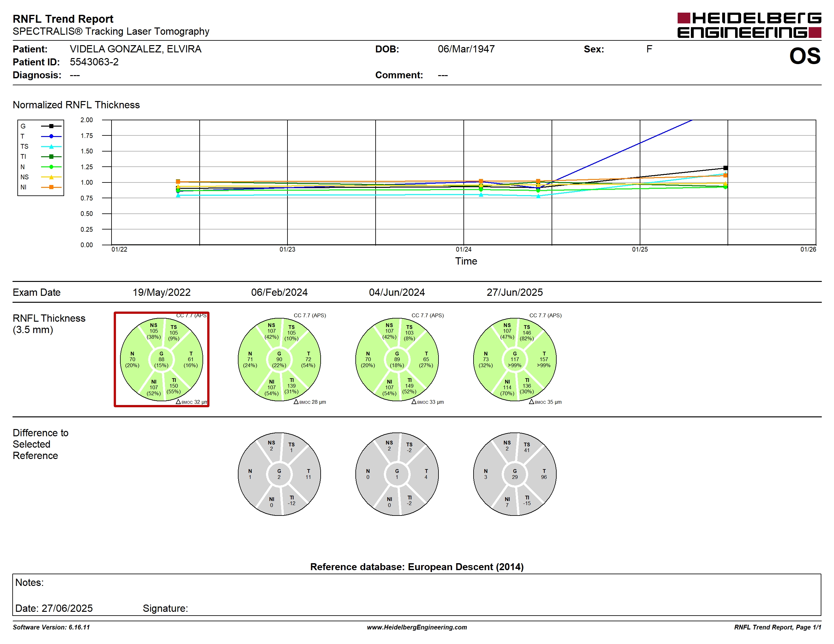Click the T 157 sector in 2025 chart
834x644 pixels.
(544, 359)
